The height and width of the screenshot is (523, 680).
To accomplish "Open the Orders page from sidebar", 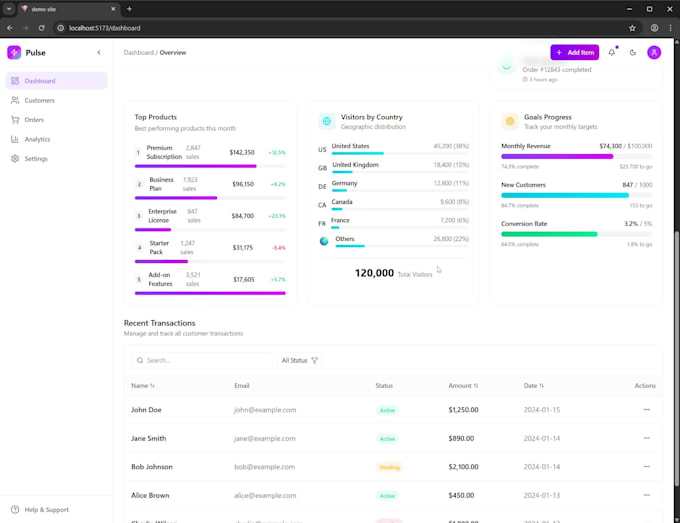I will (56, 120).
